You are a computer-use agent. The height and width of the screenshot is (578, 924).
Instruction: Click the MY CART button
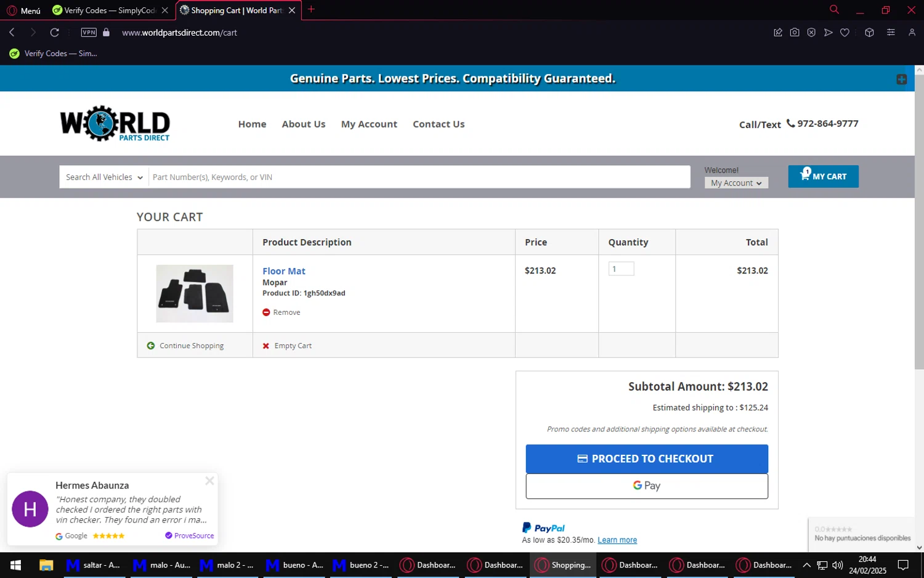[x=823, y=176]
